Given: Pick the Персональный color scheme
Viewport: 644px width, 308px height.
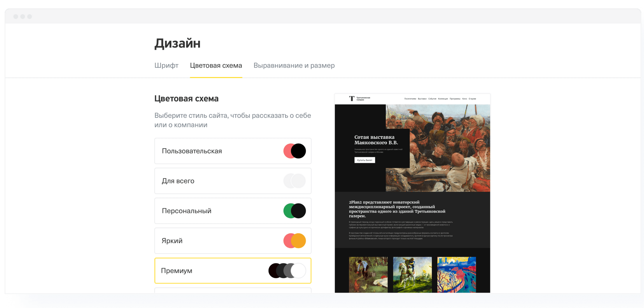Looking at the screenshot, I should [233, 211].
